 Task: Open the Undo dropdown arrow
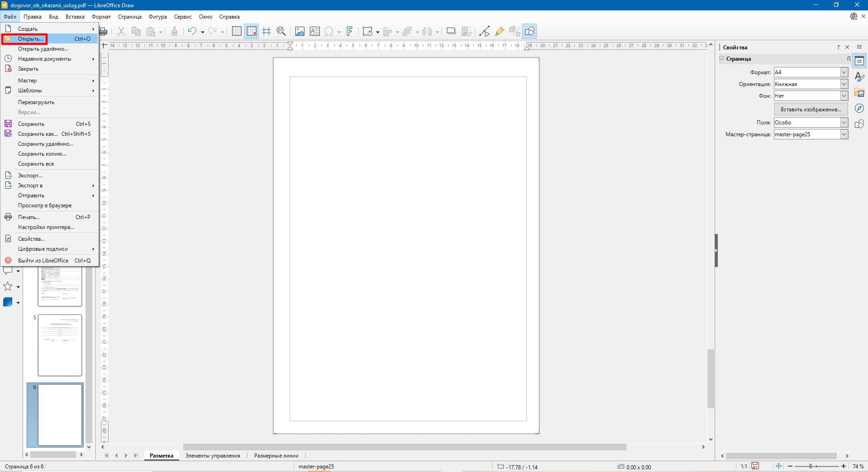202,32
